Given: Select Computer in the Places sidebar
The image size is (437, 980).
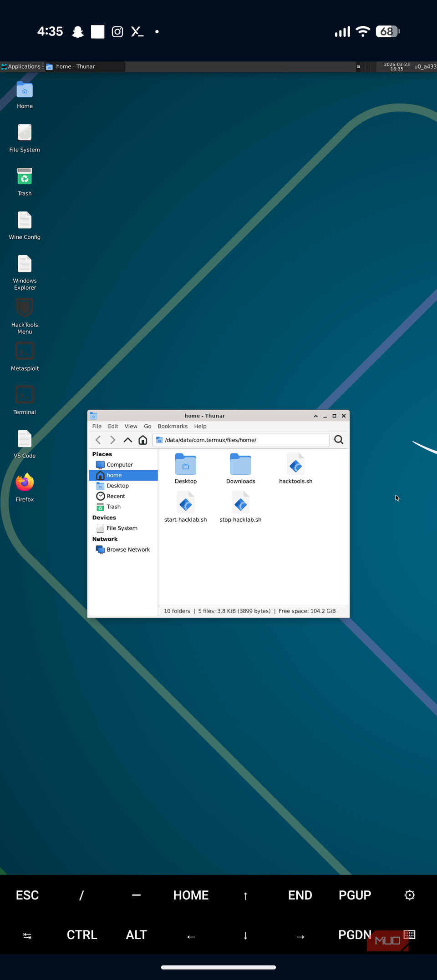Looking at the screenshot, I should 123,465.
